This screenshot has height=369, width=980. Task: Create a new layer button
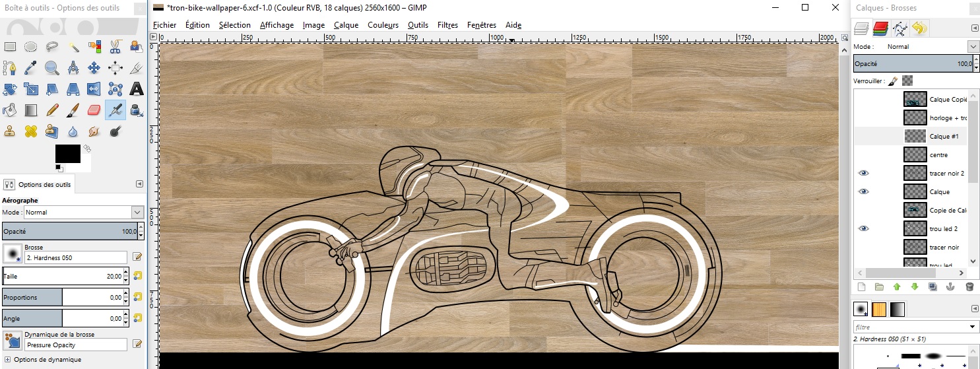(x=861, y=286)
